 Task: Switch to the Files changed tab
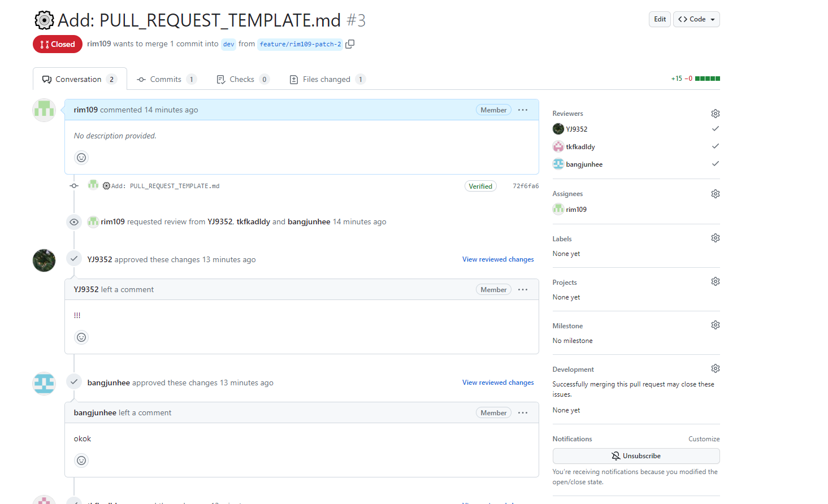pos(327,79)
